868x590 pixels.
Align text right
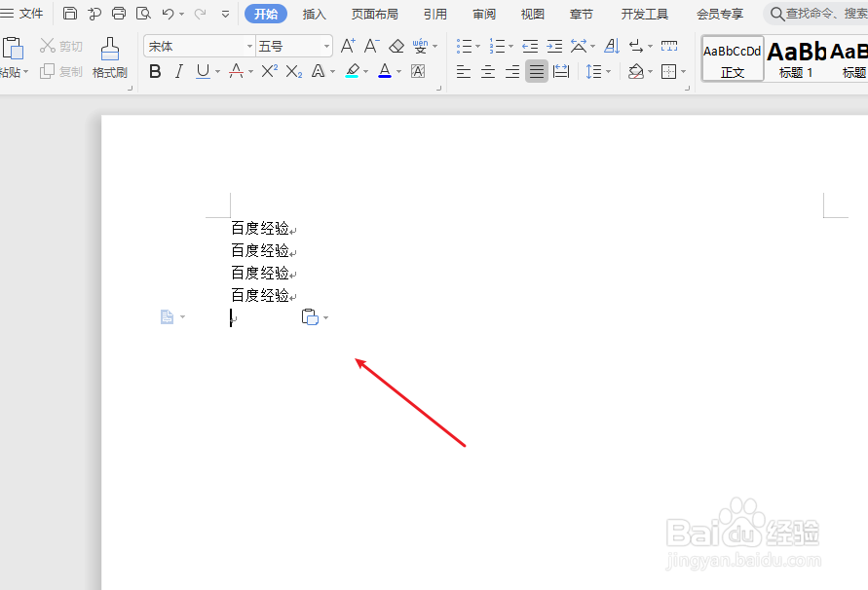[x=512, y=71]
